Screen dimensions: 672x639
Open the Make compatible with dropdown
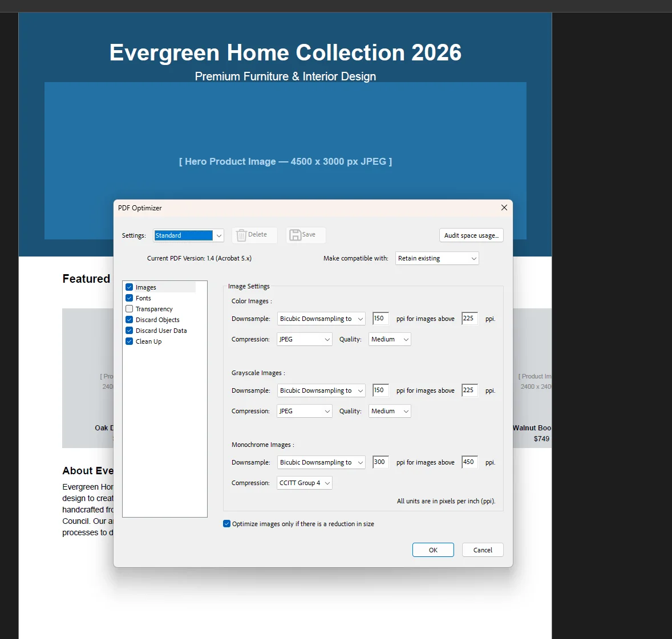[437, 258]
